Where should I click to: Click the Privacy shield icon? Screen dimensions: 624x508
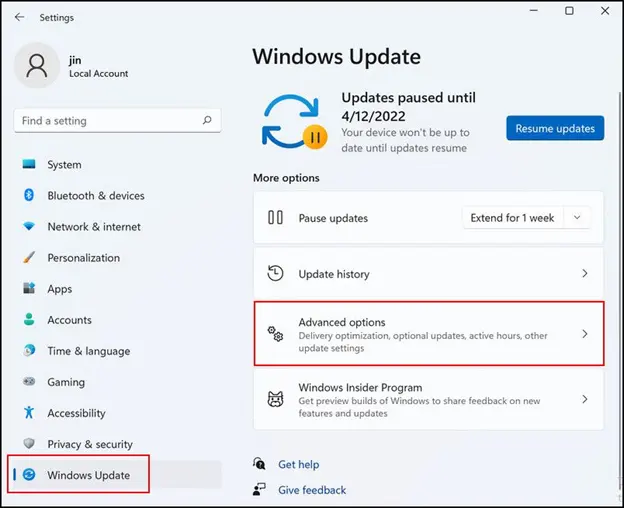(x=29, y=443)
